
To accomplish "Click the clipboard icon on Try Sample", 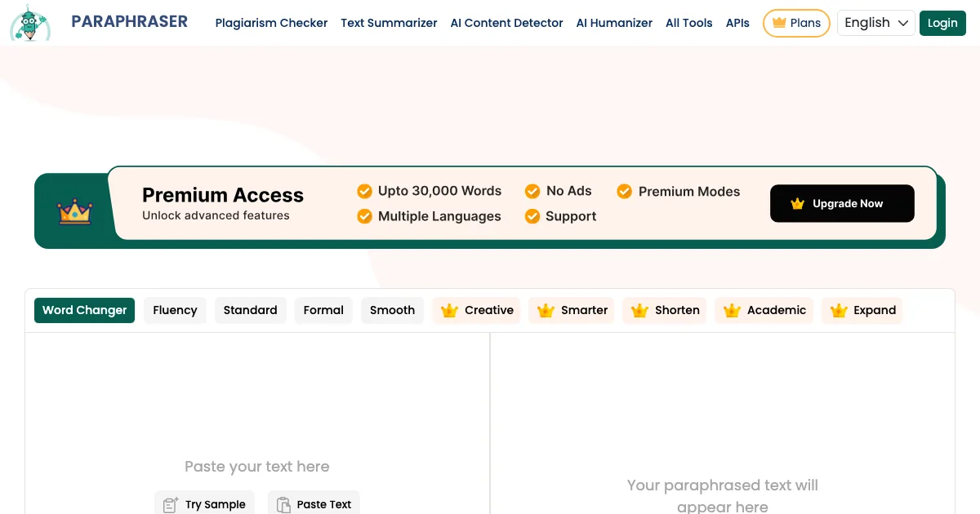I will (x=170, y=504).
